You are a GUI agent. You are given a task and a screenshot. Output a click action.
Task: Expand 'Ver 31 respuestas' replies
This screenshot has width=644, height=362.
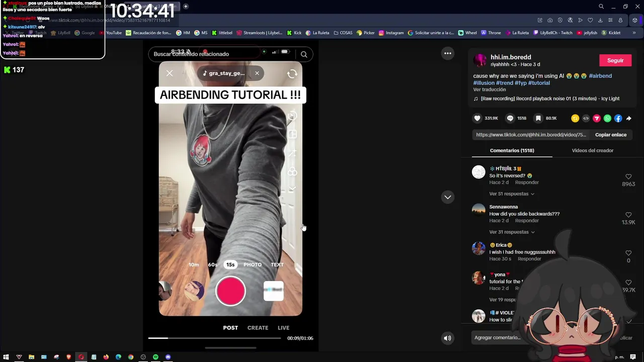pos(512,232)
